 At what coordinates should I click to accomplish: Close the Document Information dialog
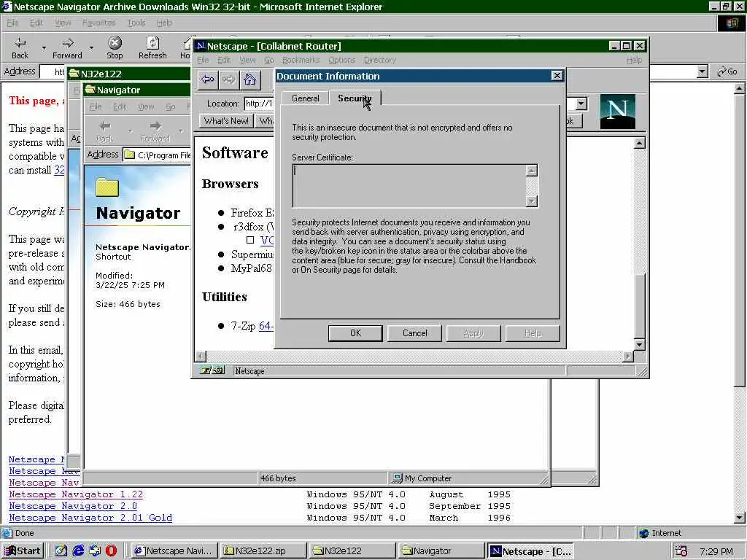(x=557, y=76)
